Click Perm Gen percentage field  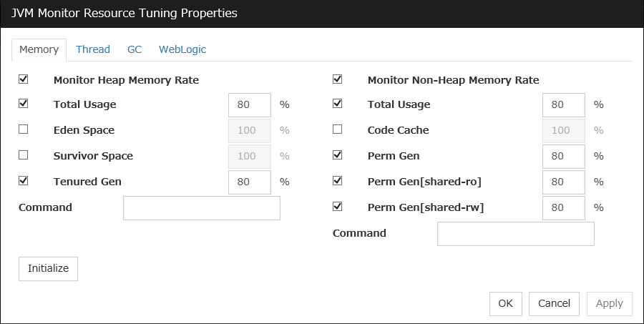click(564, 156)
